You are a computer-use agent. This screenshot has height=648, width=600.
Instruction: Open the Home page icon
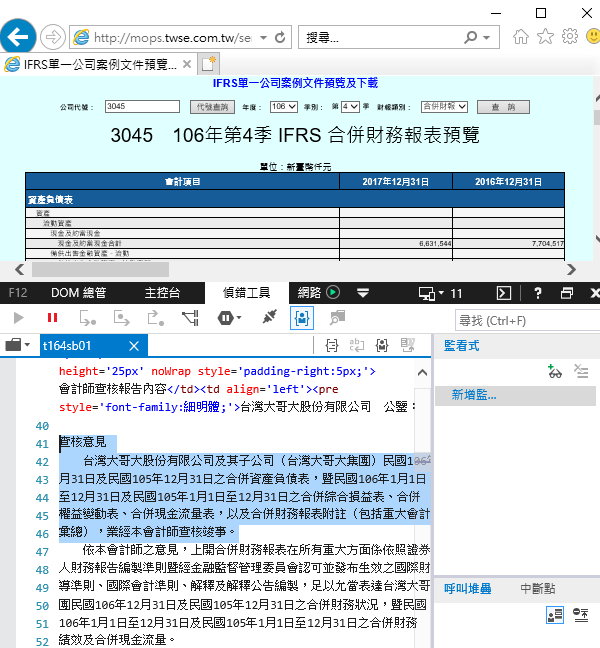coord(521,36)
